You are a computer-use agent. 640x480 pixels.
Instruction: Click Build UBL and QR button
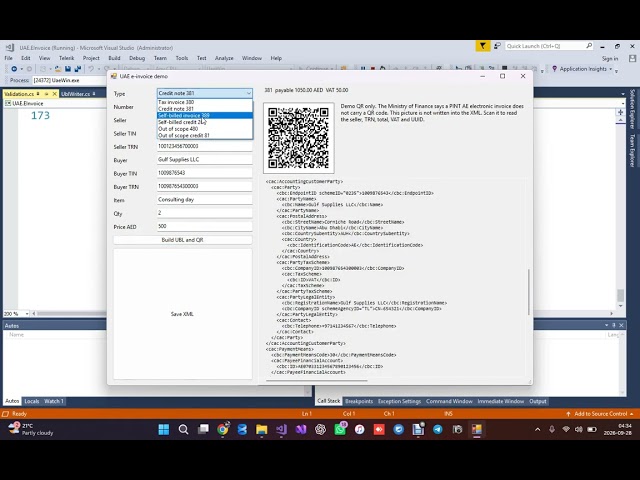(182, 240)
